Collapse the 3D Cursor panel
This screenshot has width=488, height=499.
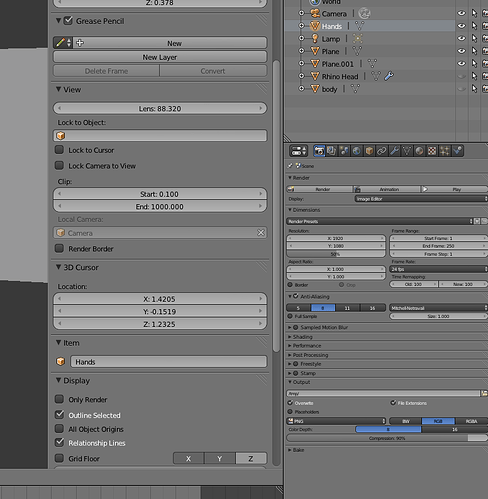point(58,267)
